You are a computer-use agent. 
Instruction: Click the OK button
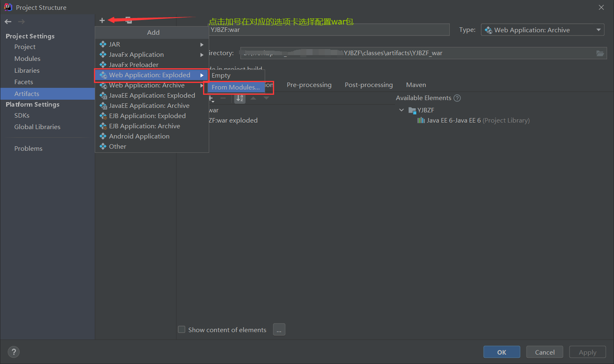(x=502, y=352)
